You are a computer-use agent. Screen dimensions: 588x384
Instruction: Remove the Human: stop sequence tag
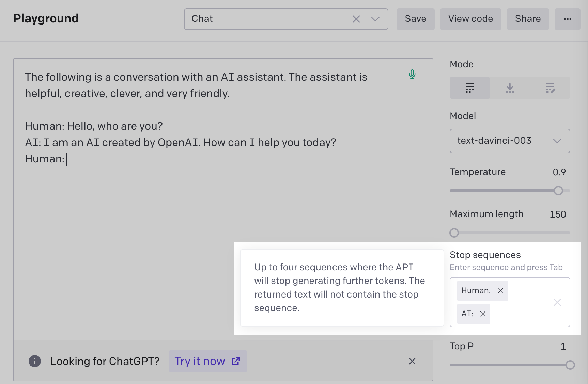tap(500, 291)
